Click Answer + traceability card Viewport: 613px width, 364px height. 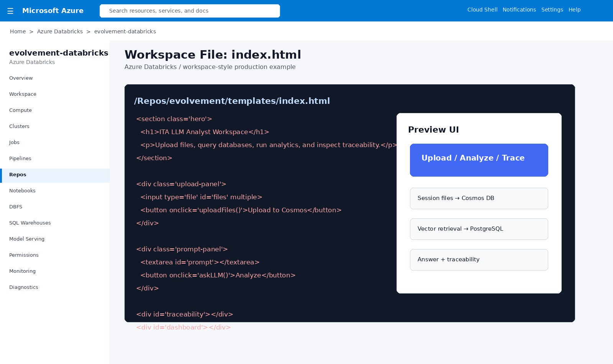(479, 260)
